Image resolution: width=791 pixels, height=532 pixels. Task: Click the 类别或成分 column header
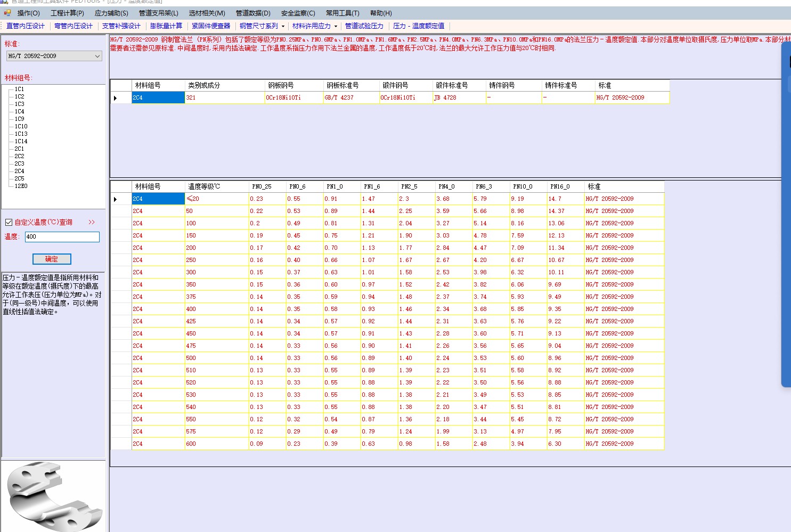pos(225,85)
